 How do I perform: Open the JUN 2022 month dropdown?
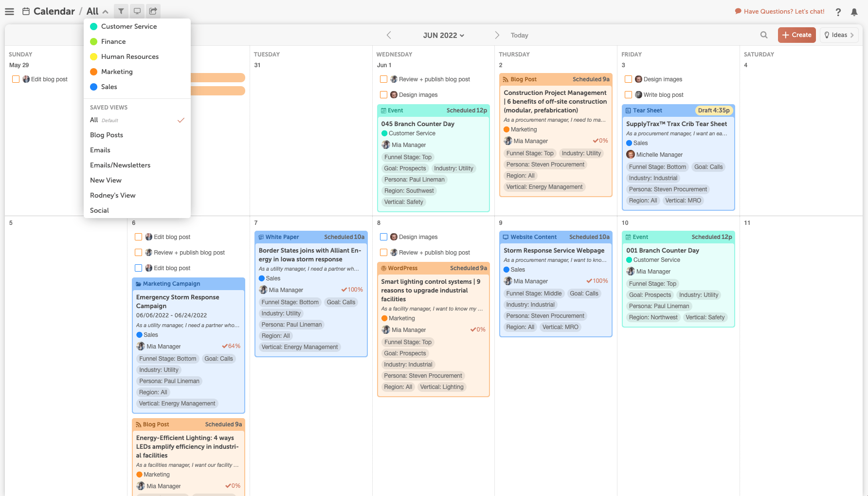443,35
